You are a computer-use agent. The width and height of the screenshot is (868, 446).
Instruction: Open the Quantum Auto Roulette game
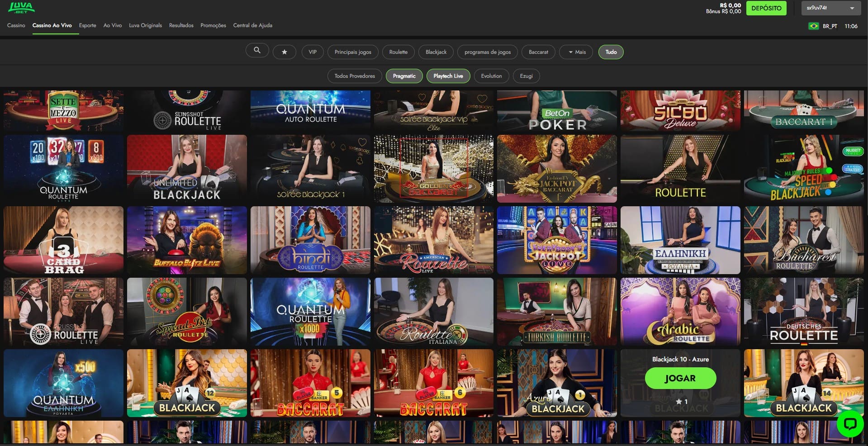tap(310, 110)
